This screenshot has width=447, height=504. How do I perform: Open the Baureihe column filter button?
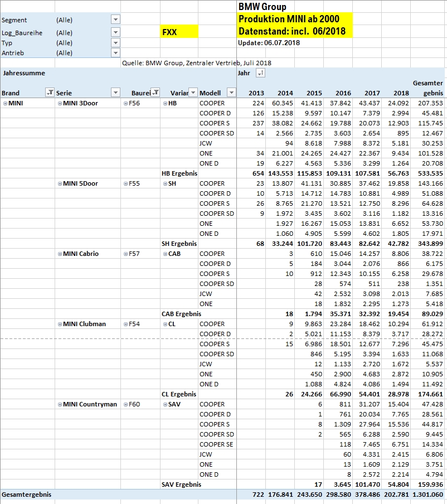click(156, 93)
